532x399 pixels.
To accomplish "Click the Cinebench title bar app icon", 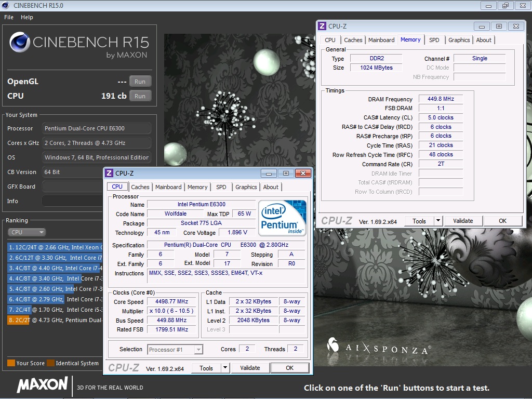I will click(5, 5).
